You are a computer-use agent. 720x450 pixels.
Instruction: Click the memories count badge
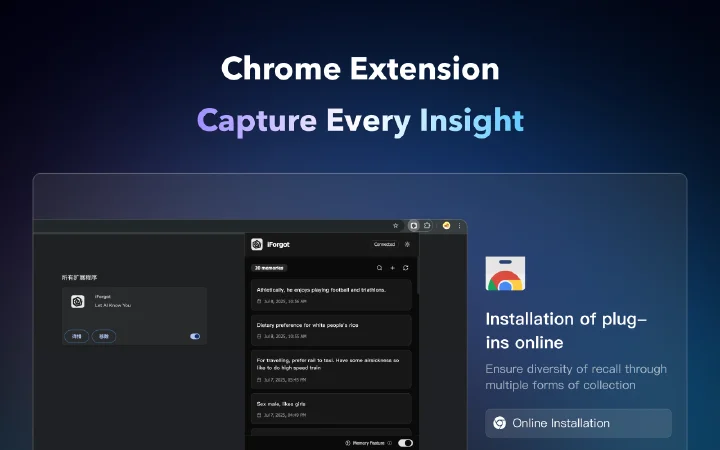(x=269, y=268)
